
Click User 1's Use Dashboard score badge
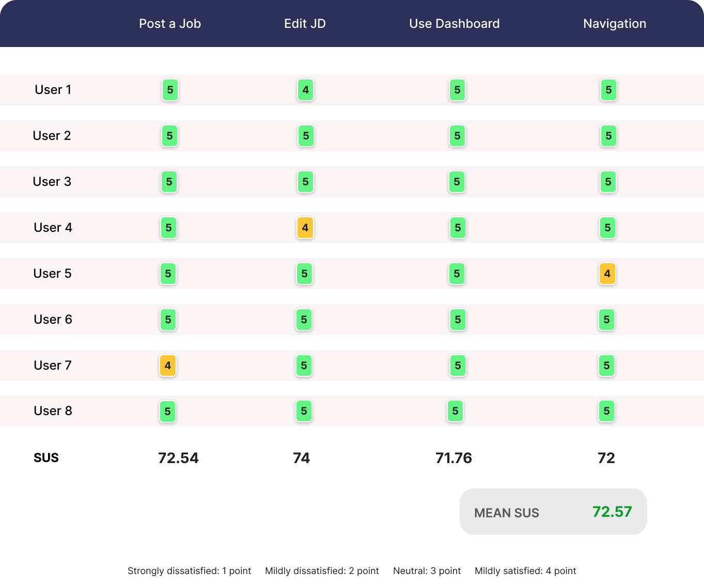[x=457, y=90]
